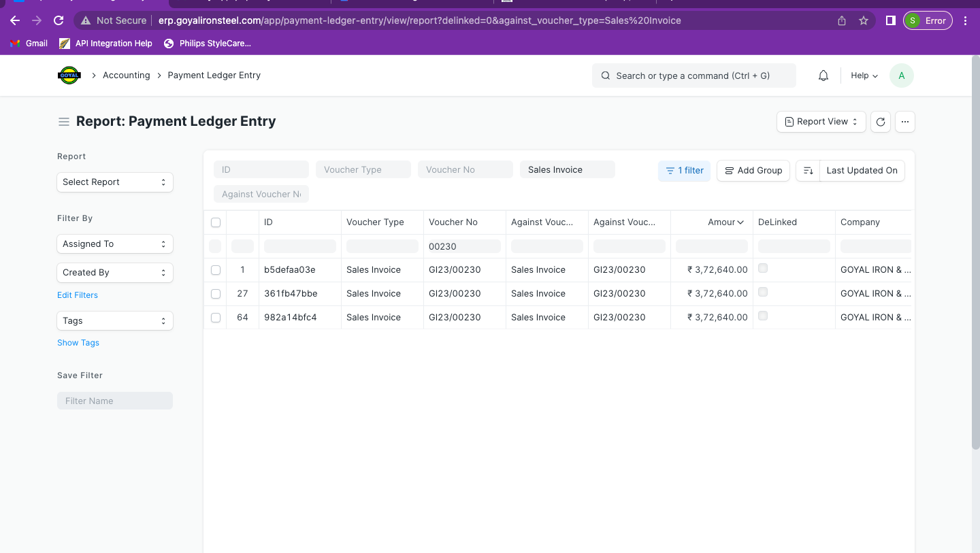Viewport: 980px width, 553px height.
Task: Open the ellipsis menu next to Report View
Action: tap(904, 121)
